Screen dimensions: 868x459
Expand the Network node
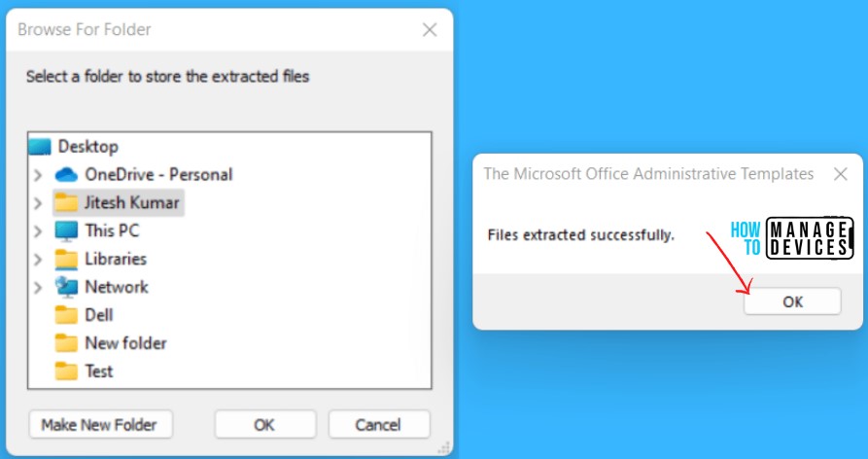38,287
